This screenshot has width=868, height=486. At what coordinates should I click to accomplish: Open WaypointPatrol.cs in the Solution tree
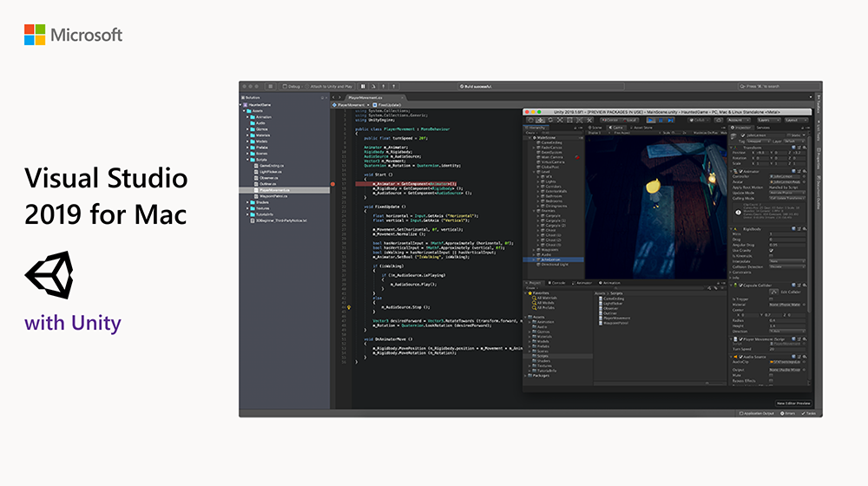273,196
